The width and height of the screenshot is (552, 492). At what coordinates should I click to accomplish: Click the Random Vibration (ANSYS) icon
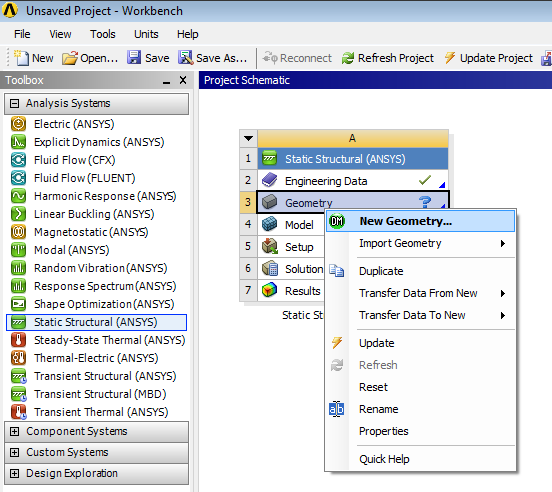[18, 268]
